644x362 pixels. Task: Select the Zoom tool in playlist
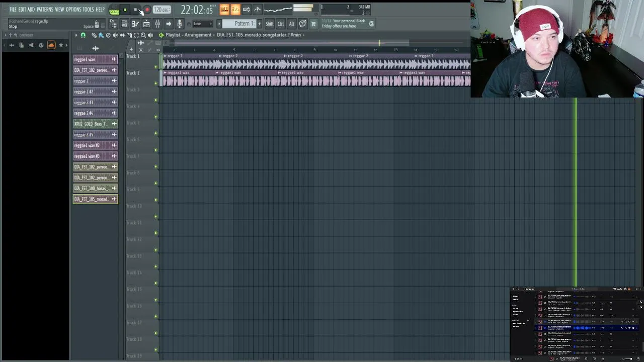(x=143, y=35)
